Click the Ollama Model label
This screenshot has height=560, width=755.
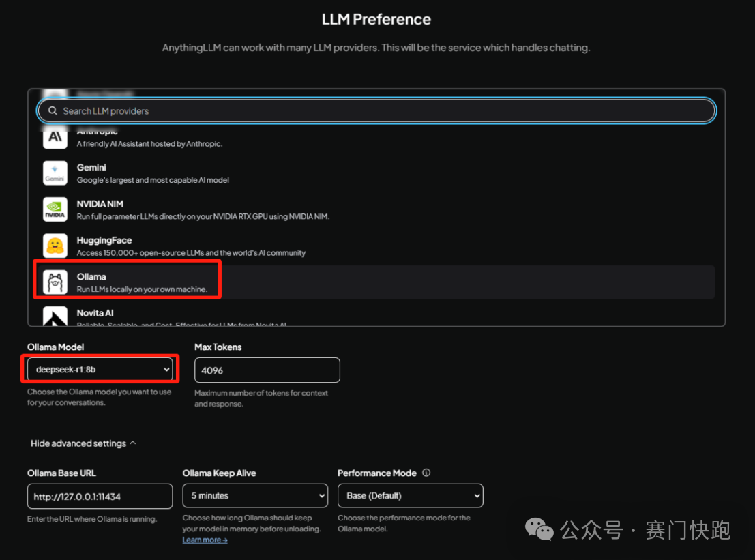55,347
